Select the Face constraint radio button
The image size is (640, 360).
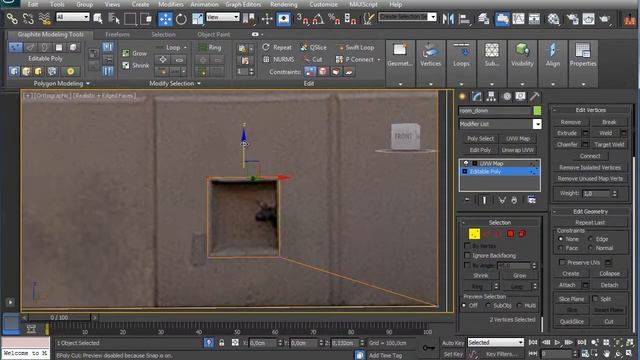(560, 248)
